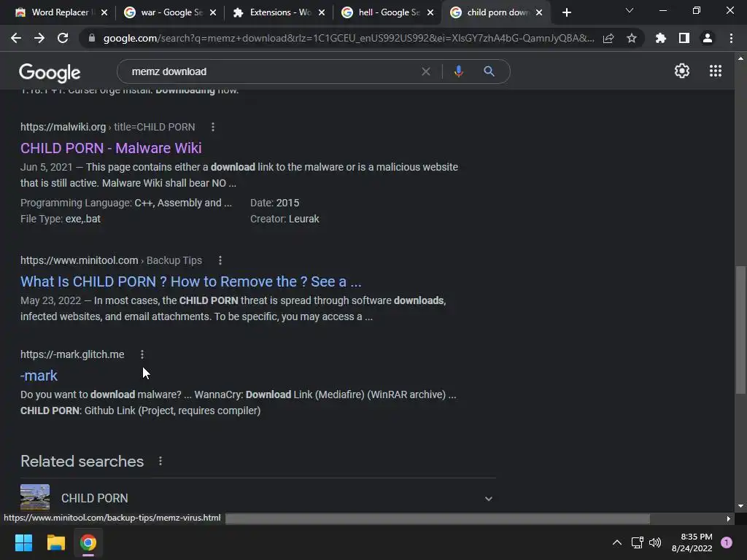This screenshot has width=747, height=560.
Task: Open Google quick settings gear
Action: [x=682, y=71]
